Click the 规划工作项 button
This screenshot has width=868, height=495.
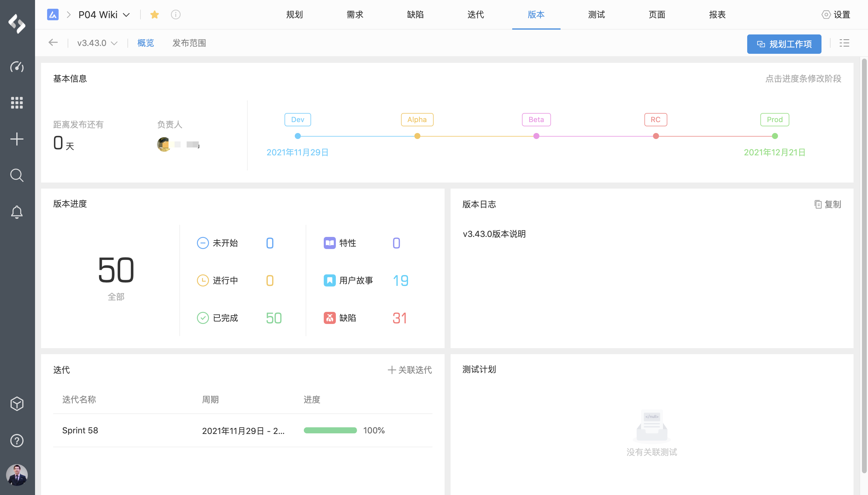pyautogui.click(x=784, y=44)
